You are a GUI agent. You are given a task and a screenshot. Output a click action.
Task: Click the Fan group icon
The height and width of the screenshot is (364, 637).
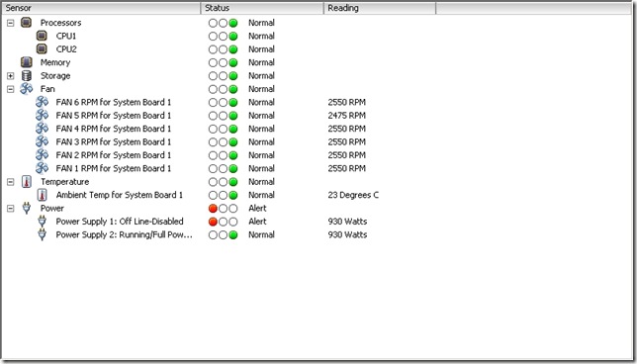26,89
